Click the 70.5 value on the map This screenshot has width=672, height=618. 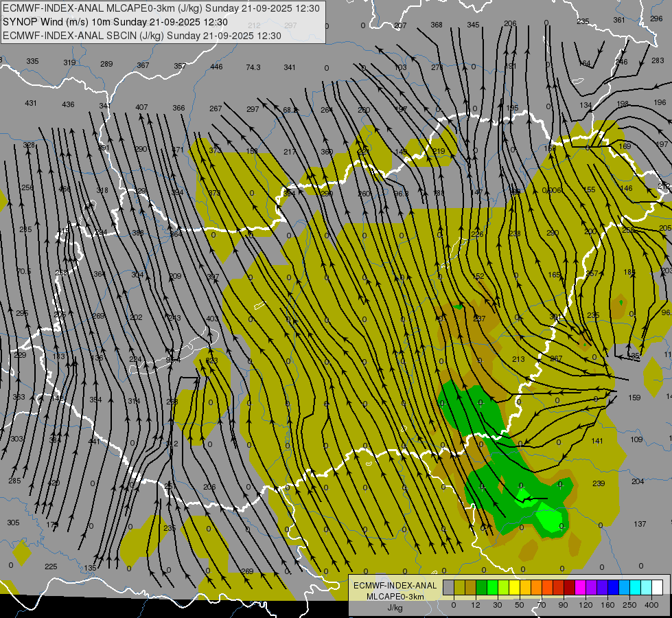click(24, 272)
